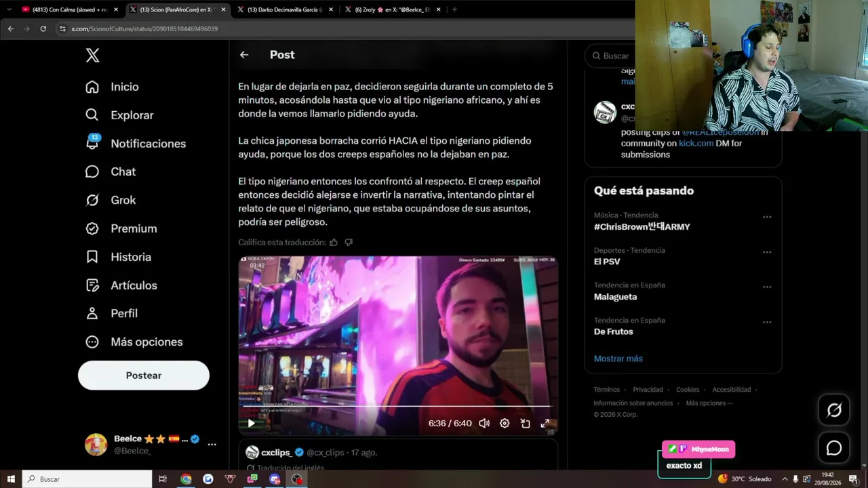Open Accesibilidad footer link
Viewport: 868px width, 488px height.
pos(731,390)
